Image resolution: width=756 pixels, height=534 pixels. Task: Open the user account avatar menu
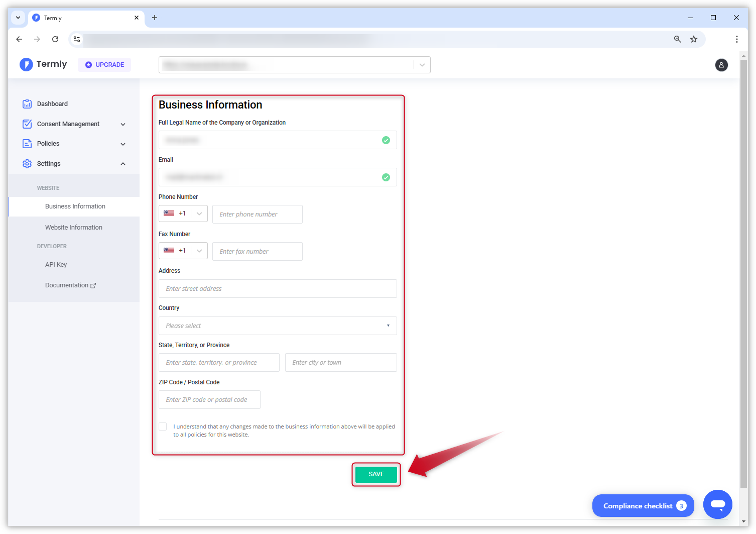pyautogui.click(x=721, y=65)
